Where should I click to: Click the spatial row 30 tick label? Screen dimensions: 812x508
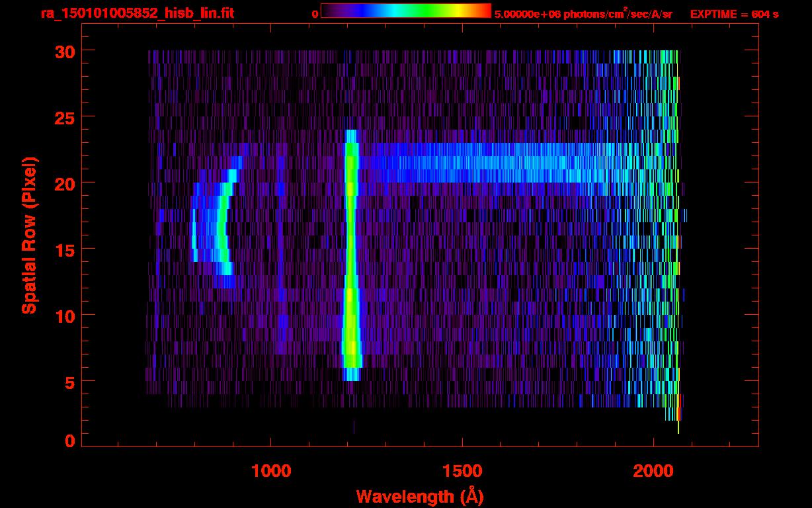click(65, 51)
